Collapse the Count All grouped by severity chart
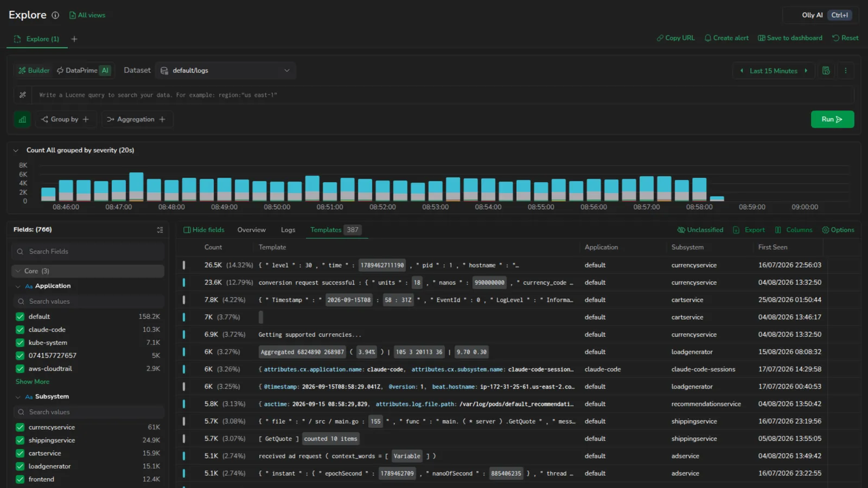Image resolution: width=868 pixels, height=488 pixels. coord(16,150)
